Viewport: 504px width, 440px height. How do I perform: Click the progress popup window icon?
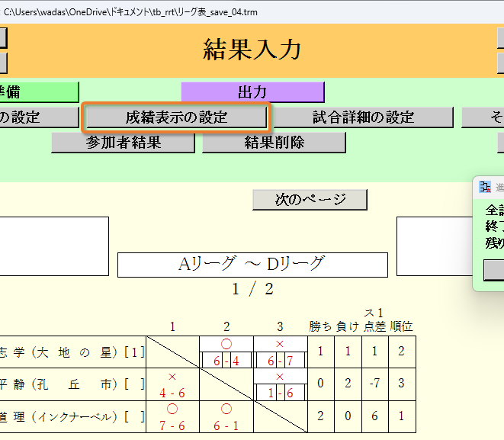[485, 187]
